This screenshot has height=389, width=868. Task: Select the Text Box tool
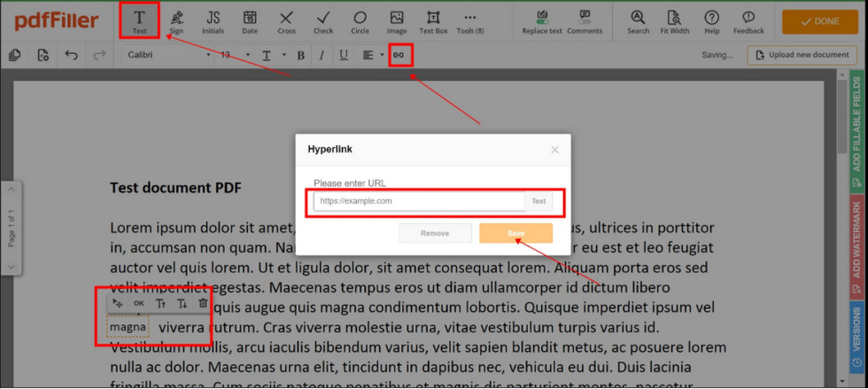click(x=433, y=21)
